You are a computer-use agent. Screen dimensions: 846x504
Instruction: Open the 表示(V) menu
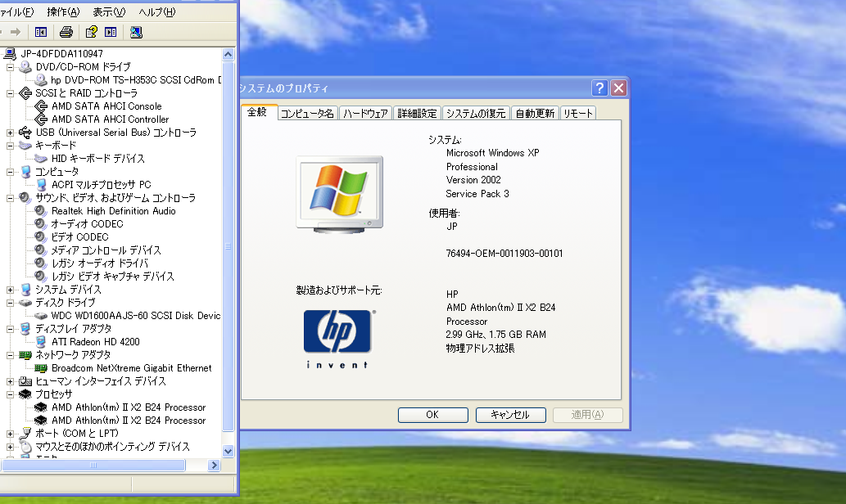(109, 11)
